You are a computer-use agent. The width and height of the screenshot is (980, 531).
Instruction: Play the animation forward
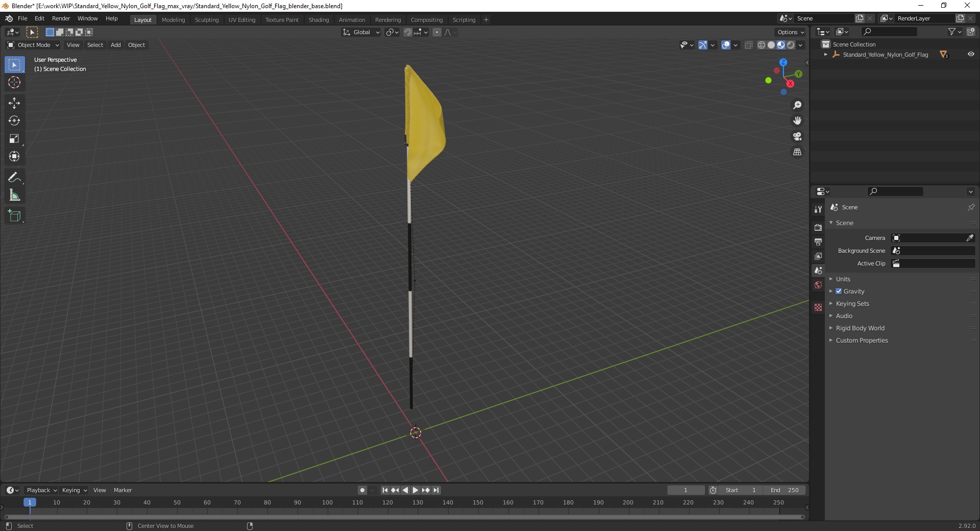pyautogui.click(x=415, y=490)
